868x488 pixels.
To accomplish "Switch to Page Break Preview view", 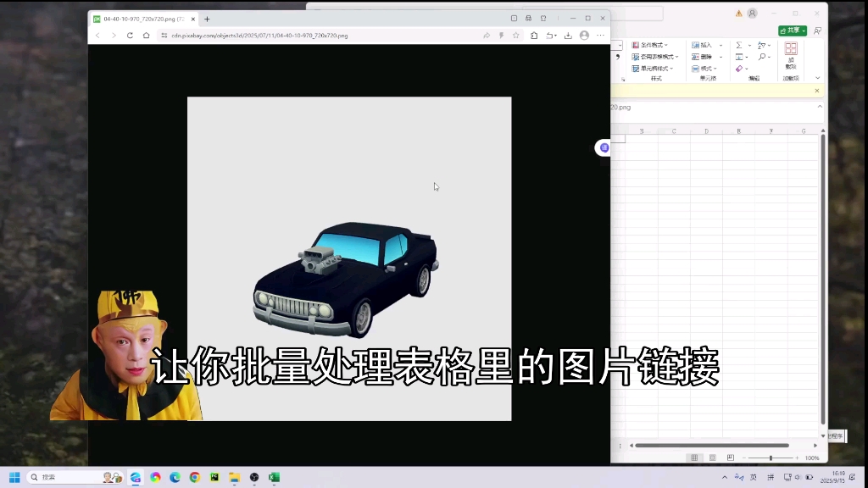I will tap(732, 457).
